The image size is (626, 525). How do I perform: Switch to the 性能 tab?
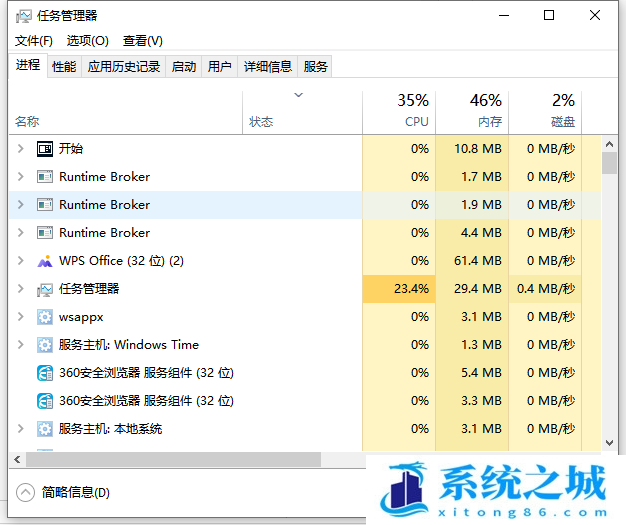[64, 66]
